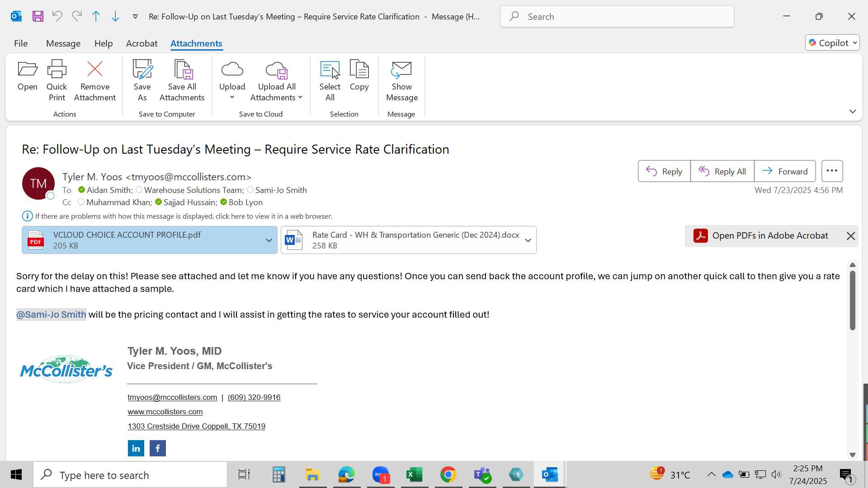Click Quick Print in the ribbon

[x=57, y=80]
